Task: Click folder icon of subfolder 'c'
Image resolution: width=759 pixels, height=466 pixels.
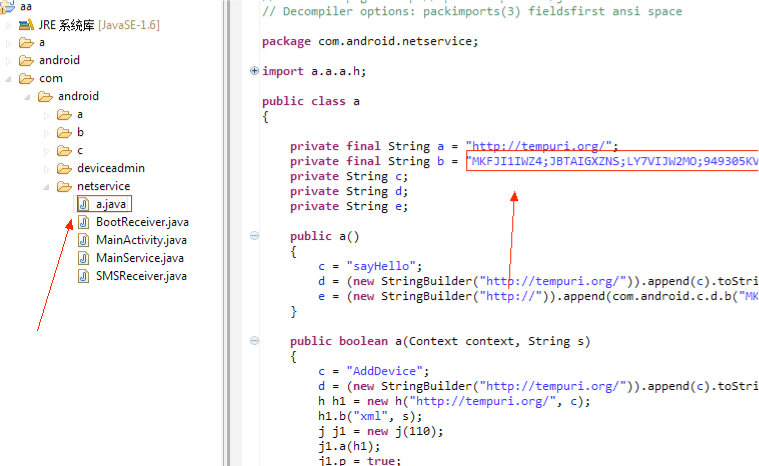Action: click(64, 151)
